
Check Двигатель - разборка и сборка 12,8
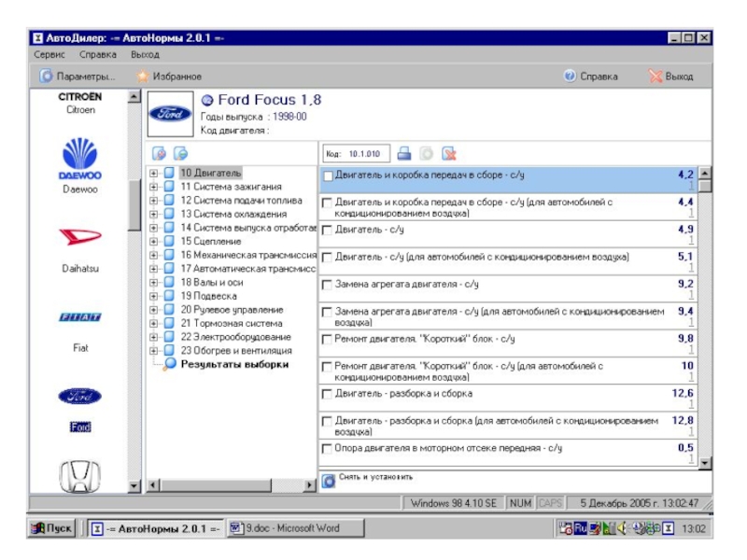[x=328, y=422]
